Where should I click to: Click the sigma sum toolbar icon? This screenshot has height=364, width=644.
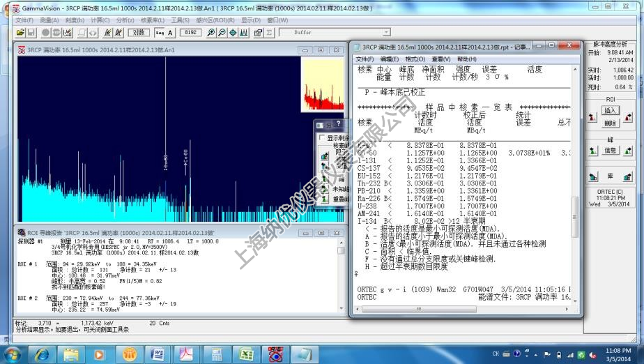270,33
